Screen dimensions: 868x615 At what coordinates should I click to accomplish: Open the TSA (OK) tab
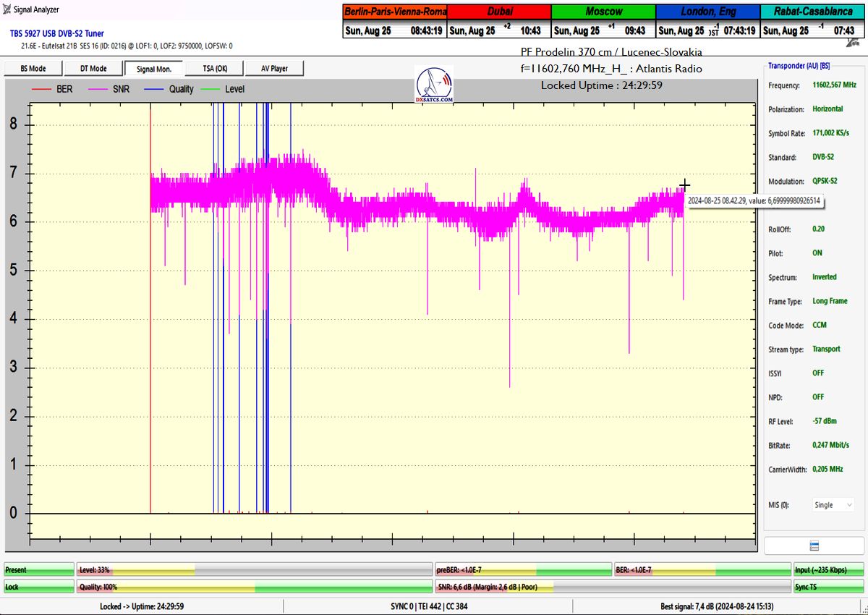click(x=213, y=69)
